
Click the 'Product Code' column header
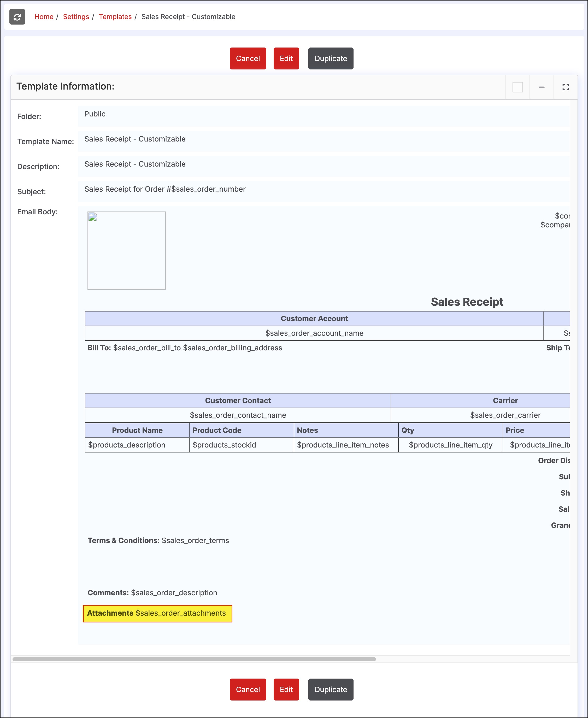click(x=242, y=430)
